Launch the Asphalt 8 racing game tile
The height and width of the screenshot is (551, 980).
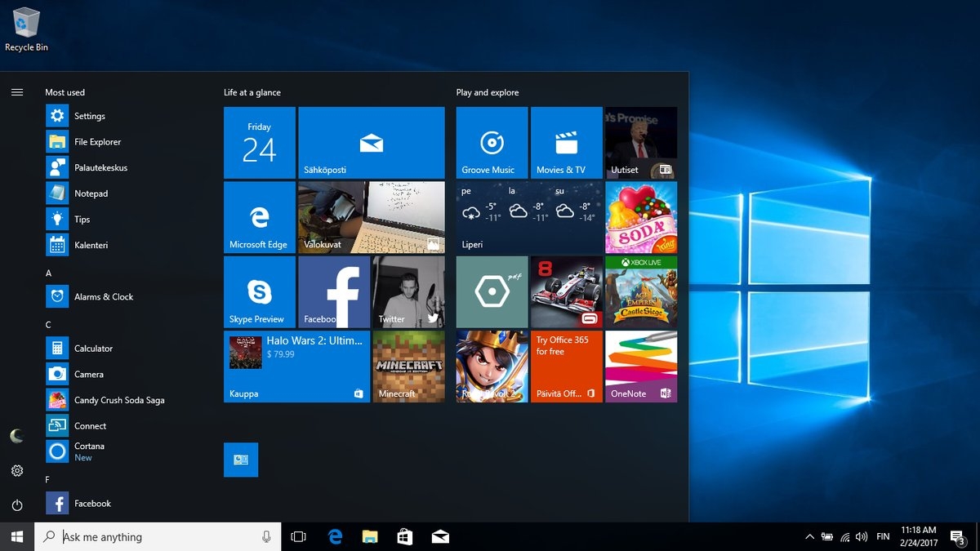tap(567, 292)
